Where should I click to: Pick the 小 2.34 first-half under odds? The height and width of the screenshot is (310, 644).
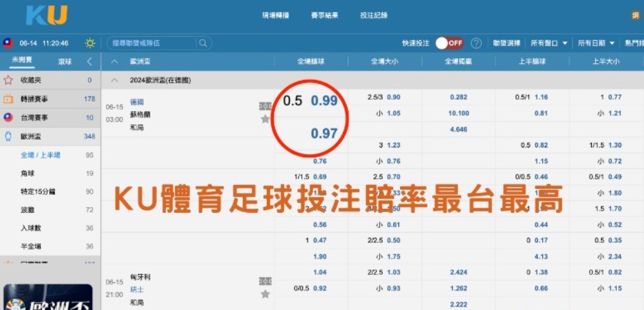[615, 256]
